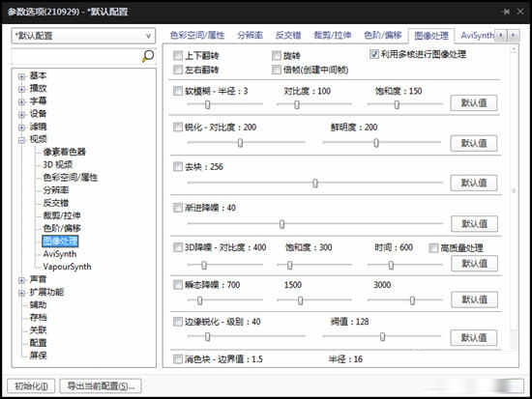
Task: Select 屏保 in the tree
Action: click(38, 356)
